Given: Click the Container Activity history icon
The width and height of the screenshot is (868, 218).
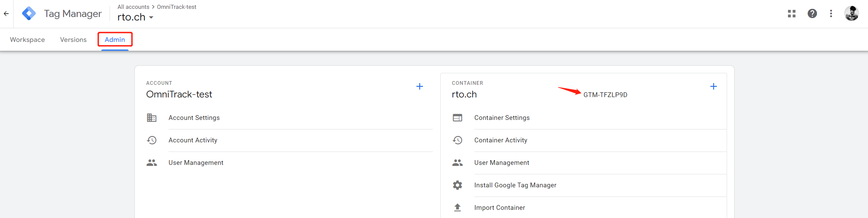Looking at the screenshot, I should 457,140.
